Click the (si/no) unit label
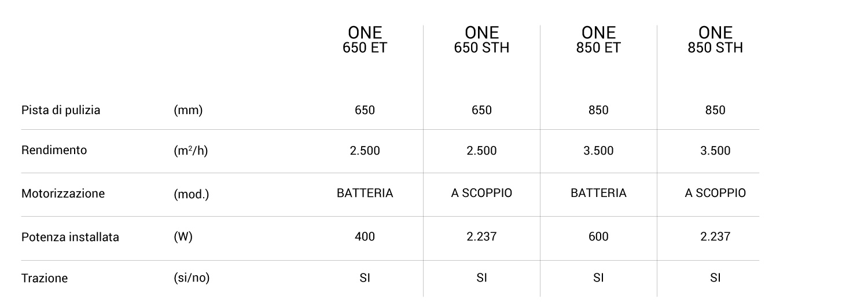This screenshot has width=868, height=303. (192, 278)
